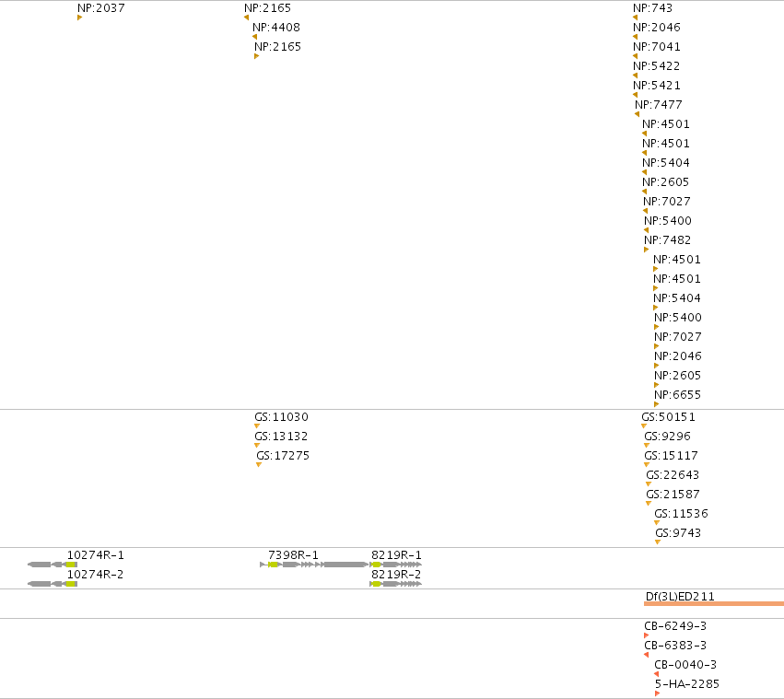Click the 8219R-1 gene label

click(396, 555)
